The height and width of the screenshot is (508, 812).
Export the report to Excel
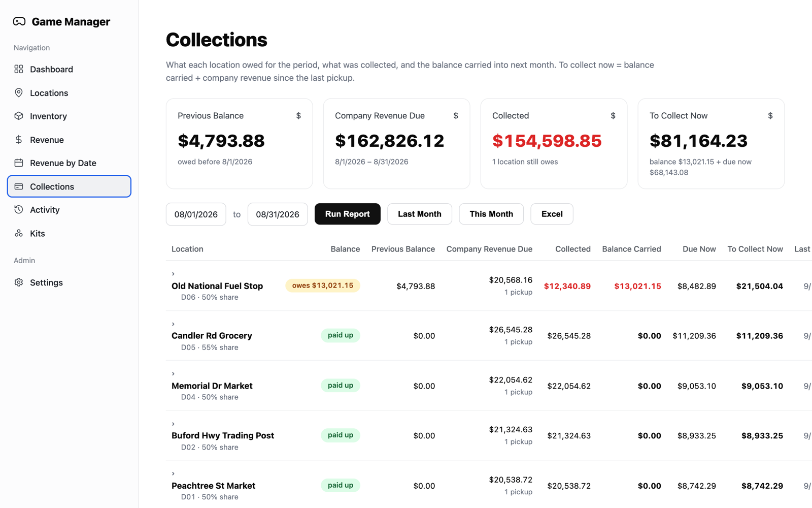(552, 214)
